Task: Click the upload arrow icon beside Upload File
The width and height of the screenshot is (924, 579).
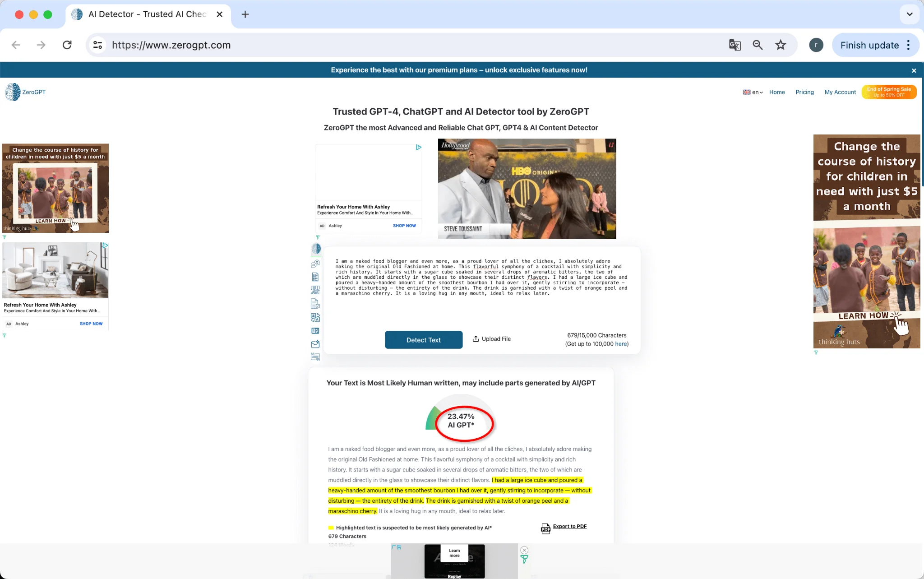Action: pyautogui.click(x=476, y=338)
